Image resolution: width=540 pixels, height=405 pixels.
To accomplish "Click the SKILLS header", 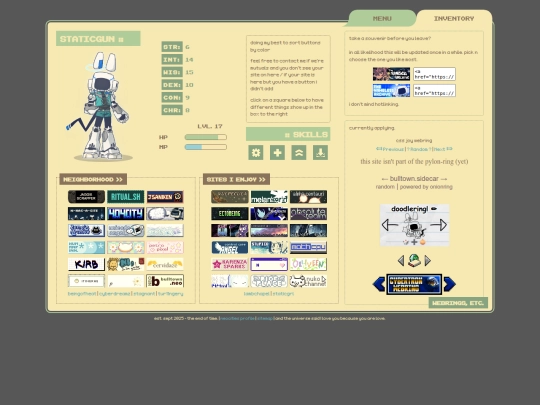I will (x=288, y=134).
